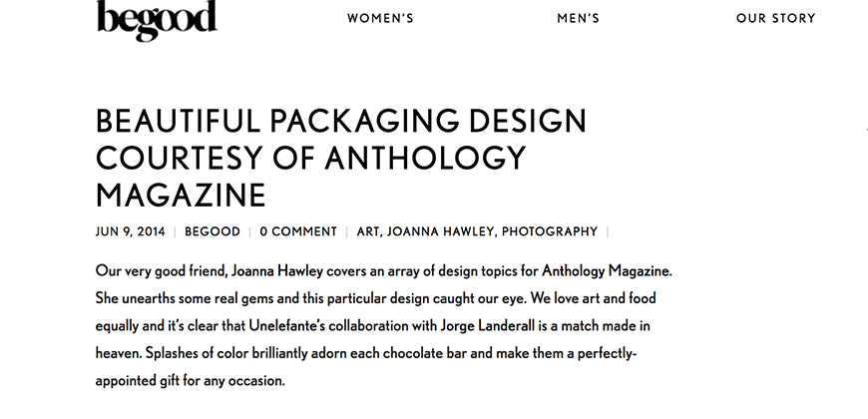Click 'Beautiful Packaging Design' title line
Image resolution: width=868 pixels, height=419 pixels.
pos(341,121)
